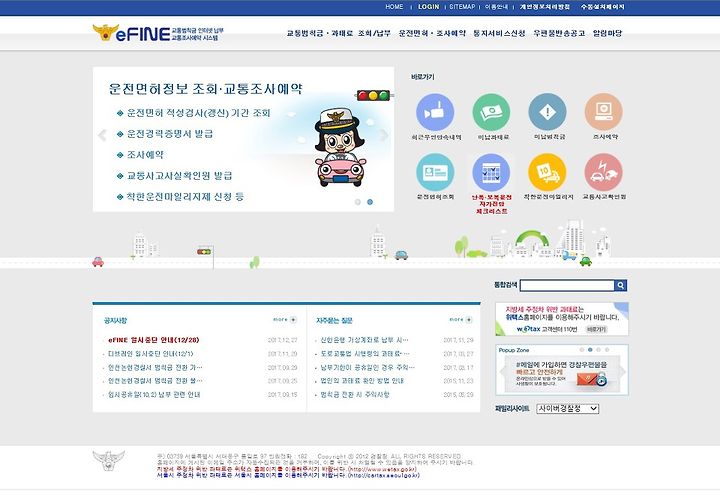Click the main driver's license info banner
This screenshot has height=501, width=720.
pos(243,139)
